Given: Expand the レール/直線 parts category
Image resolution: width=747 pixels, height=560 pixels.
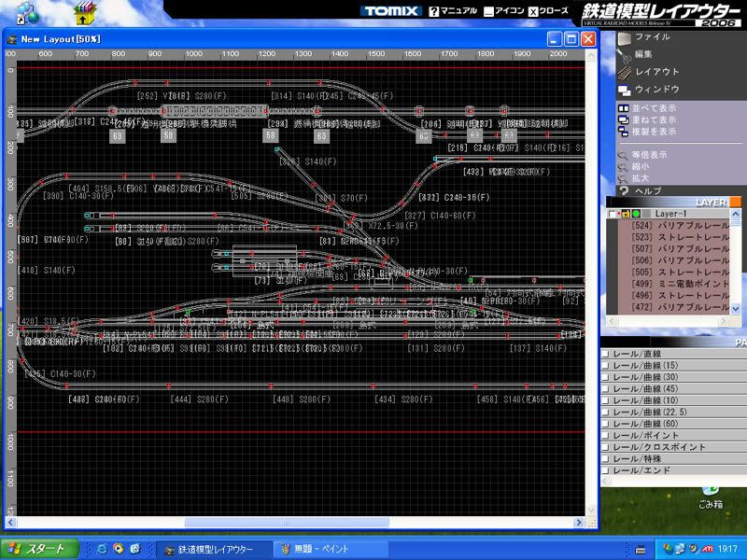Looking at the screenshot, I should tap(673, 354).
